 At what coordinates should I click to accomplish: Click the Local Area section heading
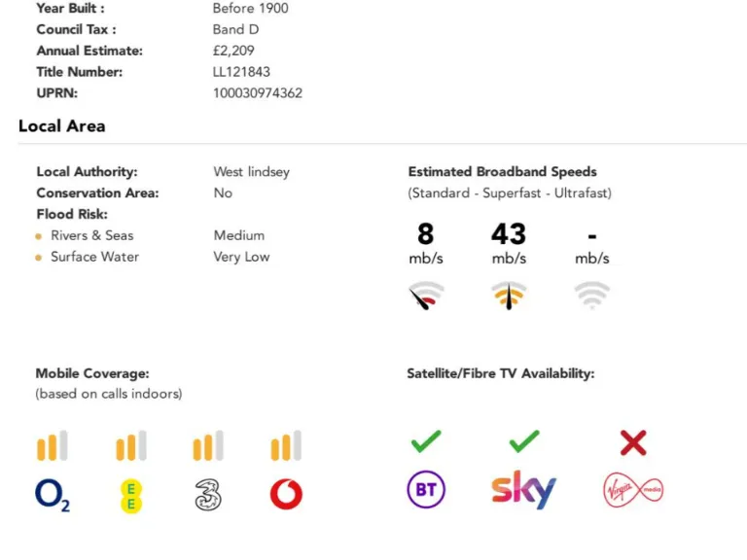tap(61, 125)
